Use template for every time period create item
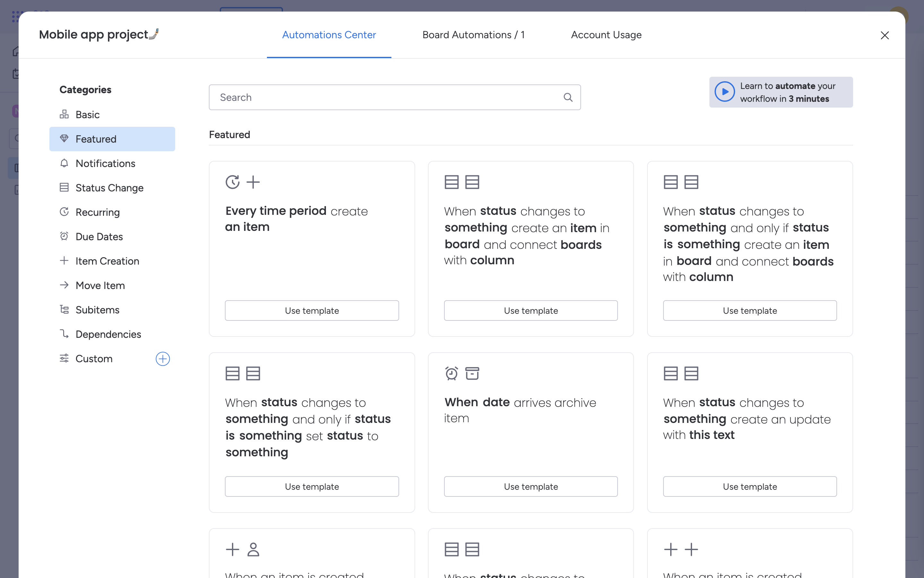The image size is (924, 578). click(x=312, y=311)
